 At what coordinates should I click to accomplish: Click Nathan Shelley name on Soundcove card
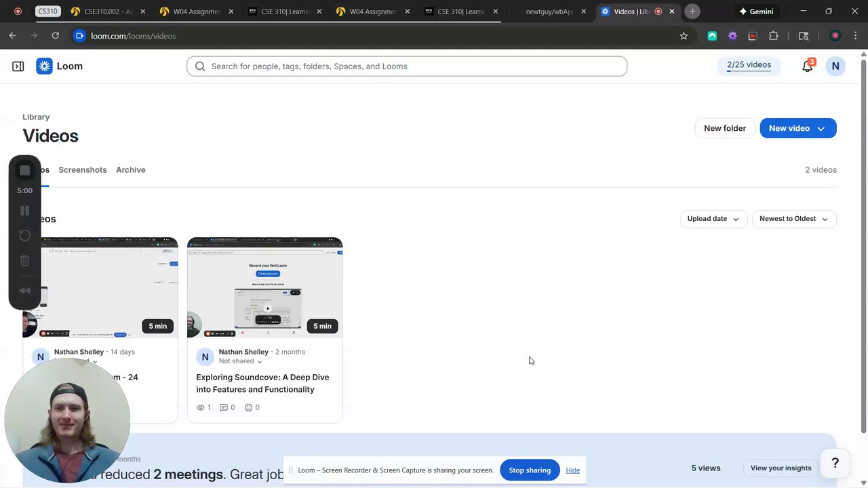tap(243, 352)
